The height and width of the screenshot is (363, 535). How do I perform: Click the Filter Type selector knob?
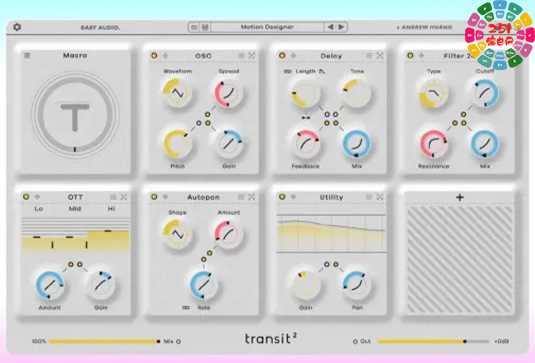[x=433, y=92]
